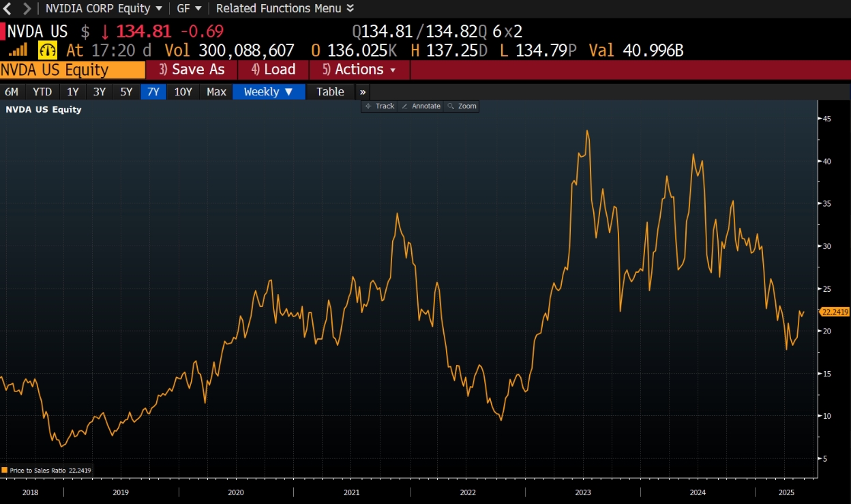The height and width of the screenshot is (504, 851).
Task: Click the 45 axis value label
Action: pyautogui.click(x=826, y=119)
